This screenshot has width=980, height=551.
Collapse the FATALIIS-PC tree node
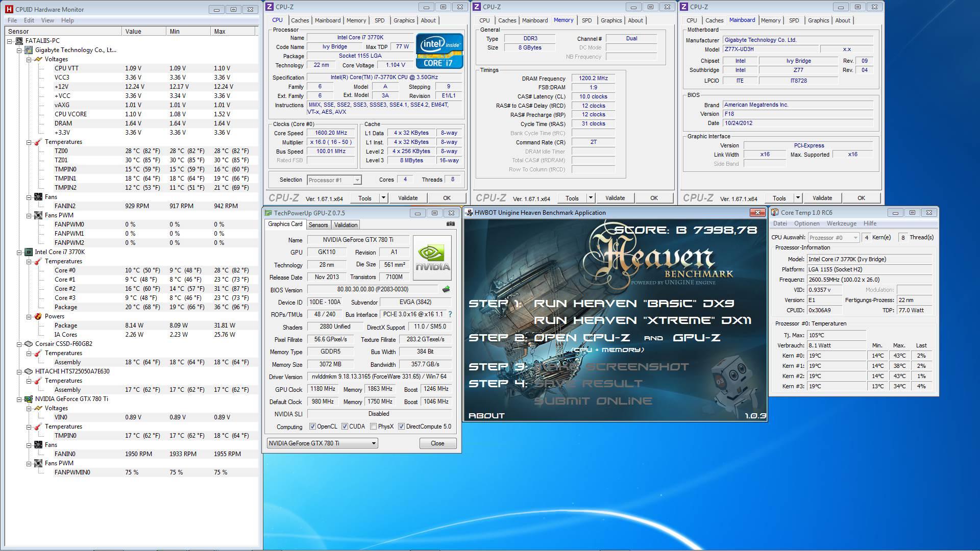coord(10,41)
